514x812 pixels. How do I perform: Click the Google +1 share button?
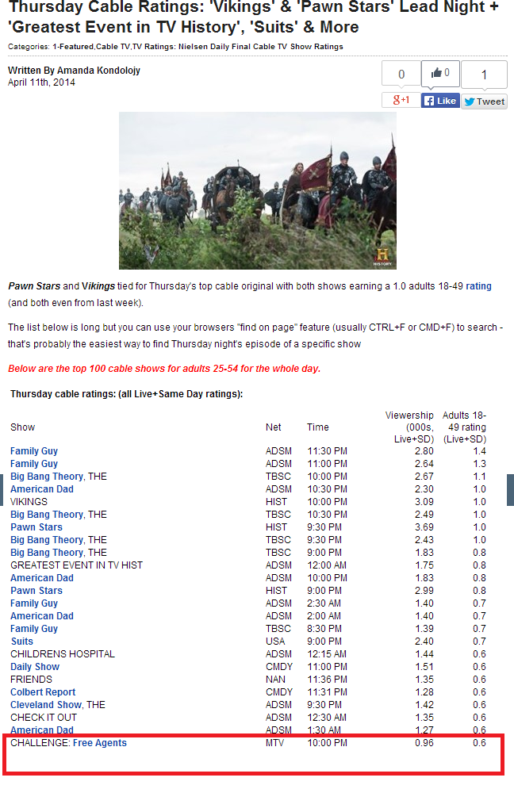pyautogui.click(x=401, y=100)
